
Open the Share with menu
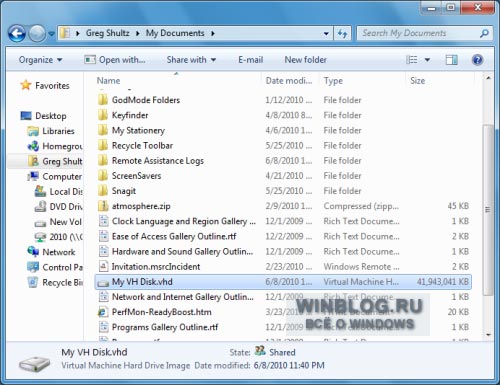(x=191, y=60)
